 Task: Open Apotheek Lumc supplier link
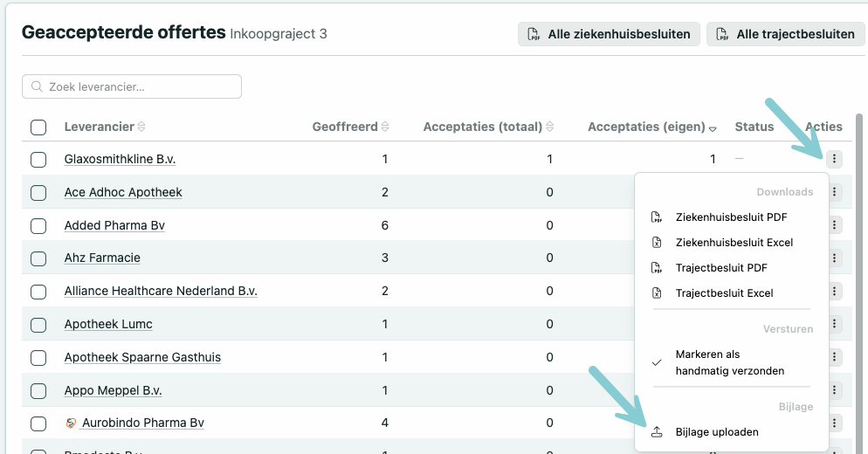click(x=108, y=325)
